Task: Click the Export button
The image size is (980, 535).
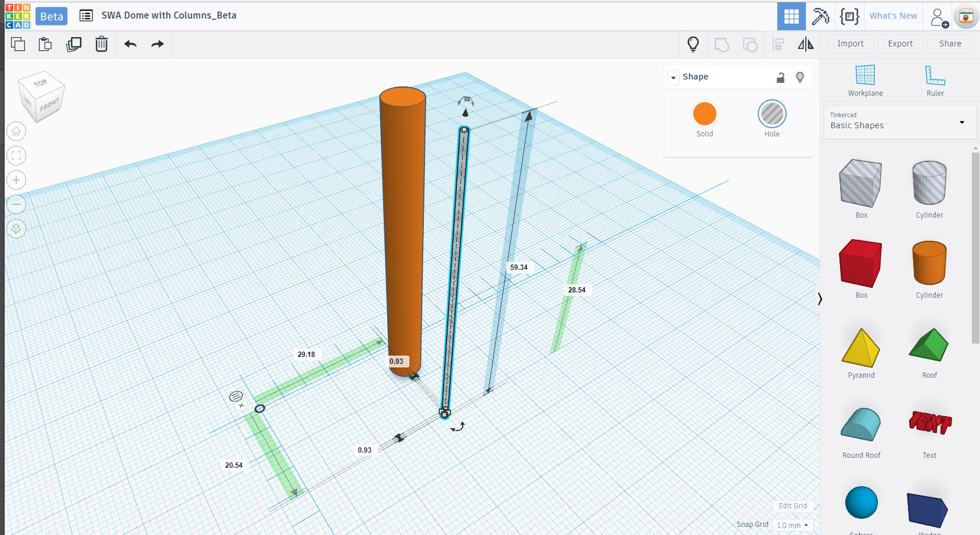Action: [x=900, y=44]
